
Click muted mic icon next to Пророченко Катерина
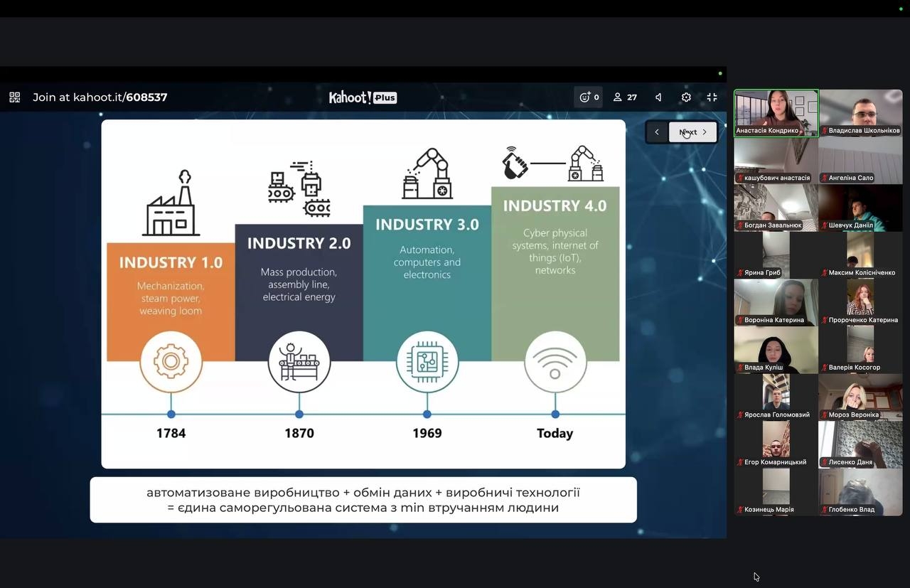pyautogui.click(x=825, y=321)
